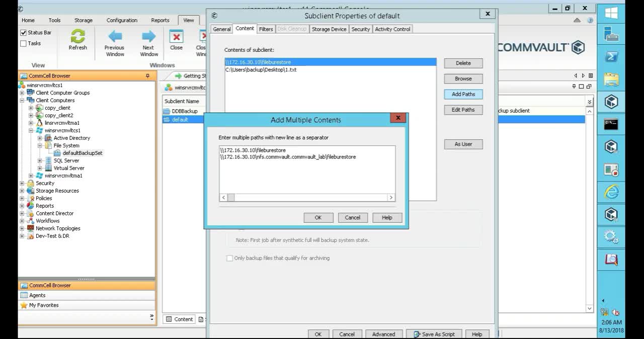644x339 pixels.
Task: Expand SQL Server node
Action: (x=40, y=161)
